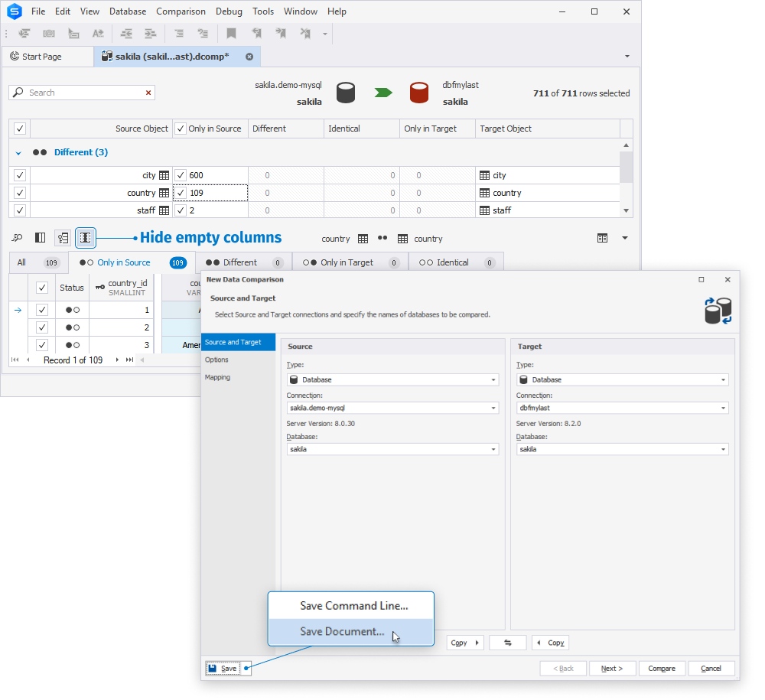The width and height of the screenshot is (765, 700).
Task: Collapse the Different (3) group
Action: [18, 153]
